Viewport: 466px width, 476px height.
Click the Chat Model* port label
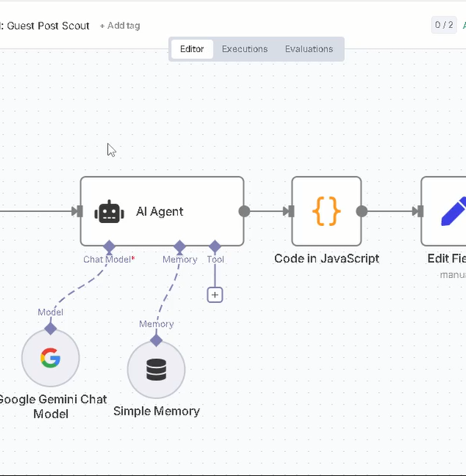coord(109,259)
